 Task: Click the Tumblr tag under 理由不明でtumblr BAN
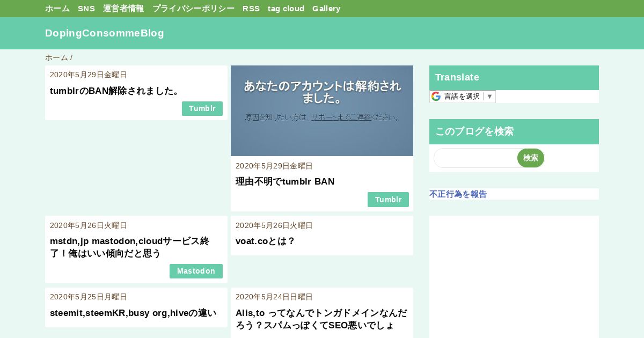[388, 200]
